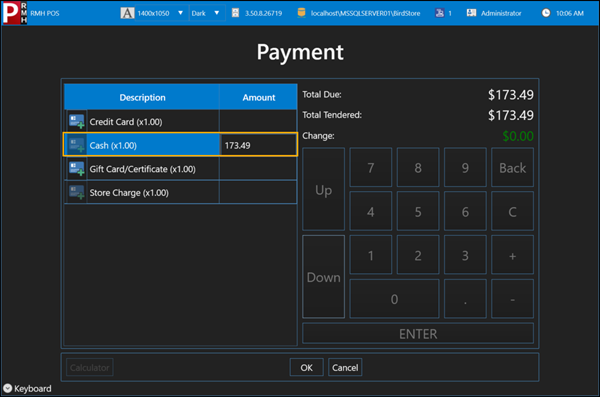Tap the keypad digit 1
This screenshot has width=600, height=397.
(371, 255)
